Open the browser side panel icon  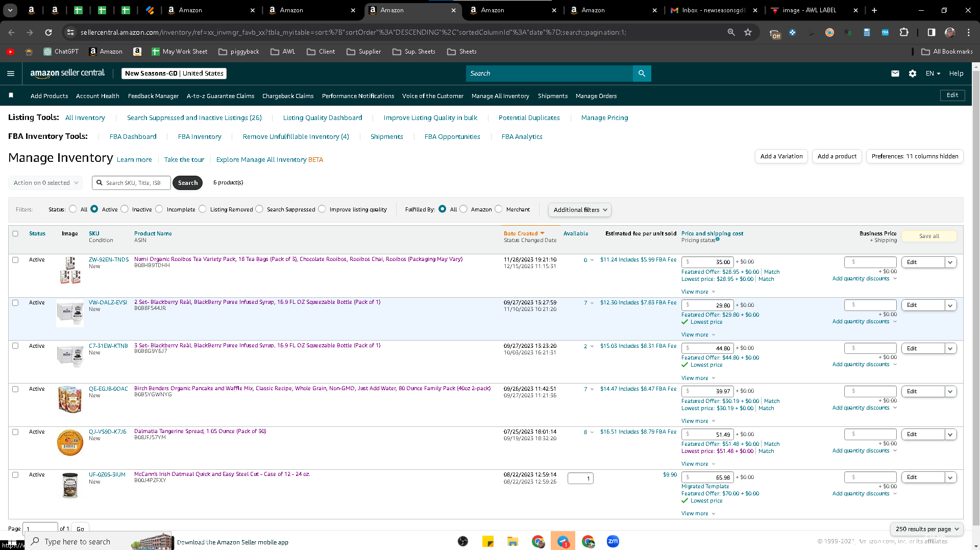(x=932, y=32)
